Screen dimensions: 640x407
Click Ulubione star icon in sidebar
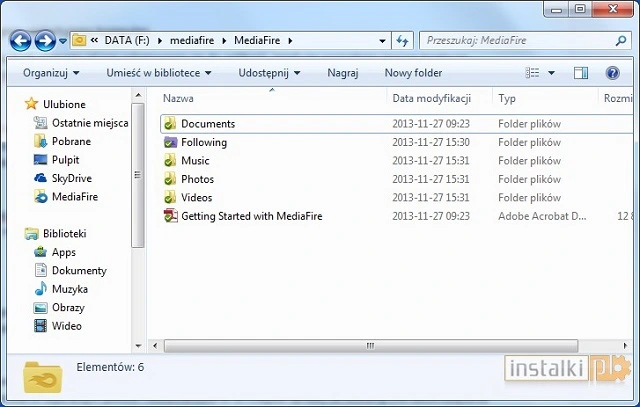point(31,104)
